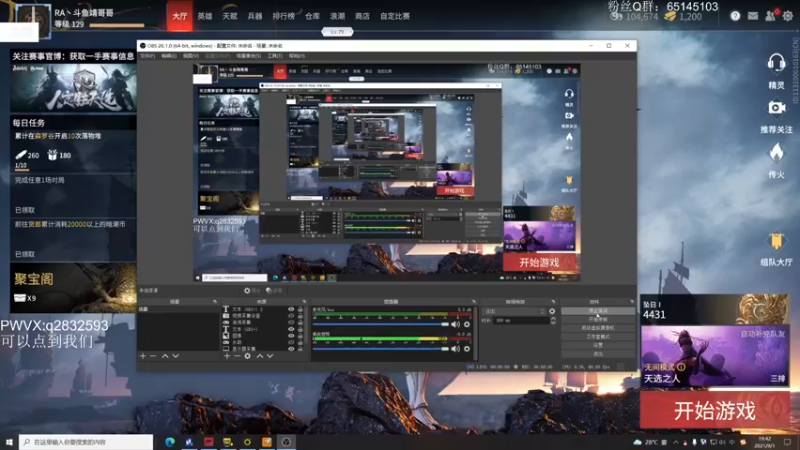Viewport: 800px width, 450px height.
Task: Select the 天选之人 game mode card
Action: click(714, 356)
